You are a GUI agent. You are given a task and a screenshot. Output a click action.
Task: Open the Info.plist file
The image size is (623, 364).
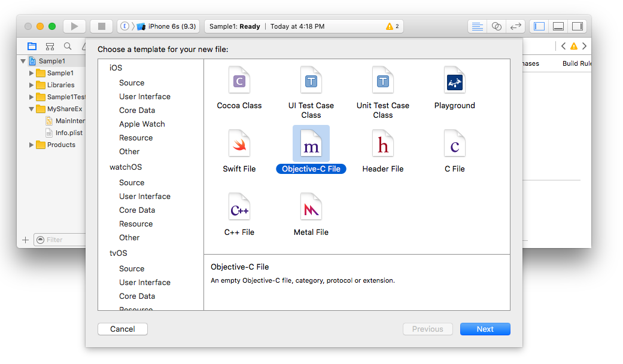click(x=69, y=133)
